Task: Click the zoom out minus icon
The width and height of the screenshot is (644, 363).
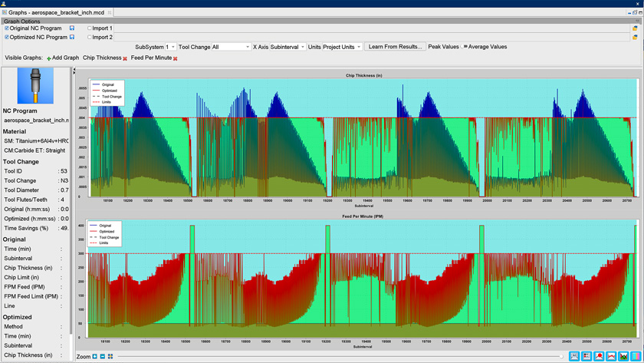Action: pyautogui.click(x=103, y=356)
